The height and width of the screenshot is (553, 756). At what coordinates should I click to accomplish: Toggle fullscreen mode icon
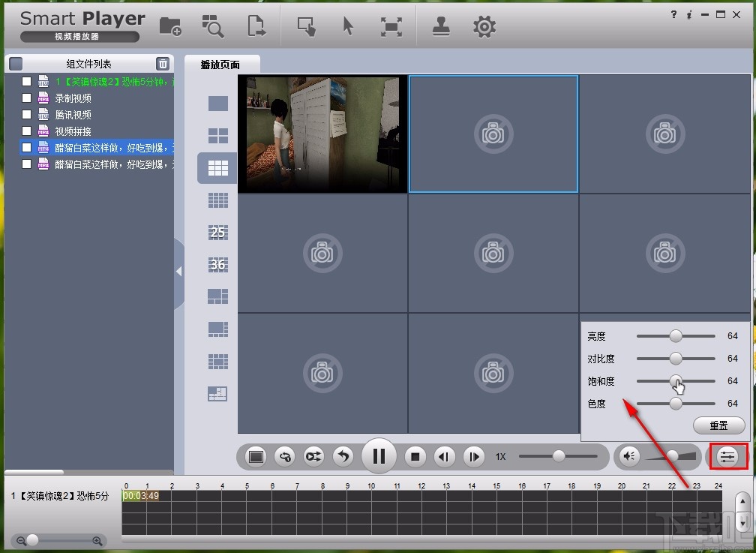[x=391, y=26]
